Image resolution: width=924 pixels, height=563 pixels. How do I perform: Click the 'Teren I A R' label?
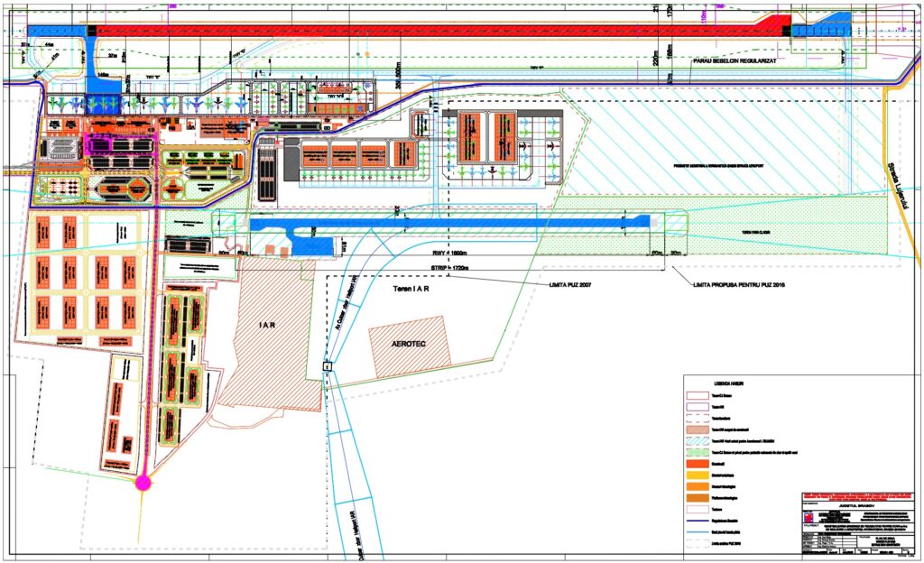point(411,289)
